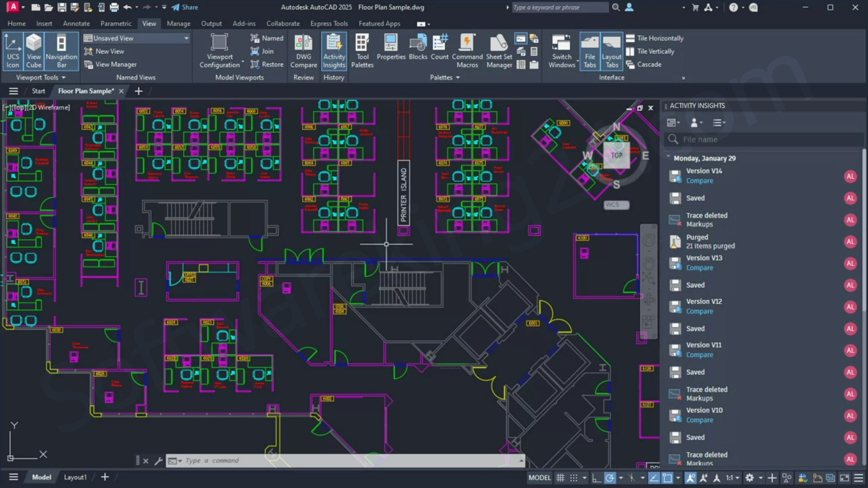The width and height of the screenshot is (868, 488).
Task: Switch to the Annotate ribbon tab
Action: pos(76,23)
